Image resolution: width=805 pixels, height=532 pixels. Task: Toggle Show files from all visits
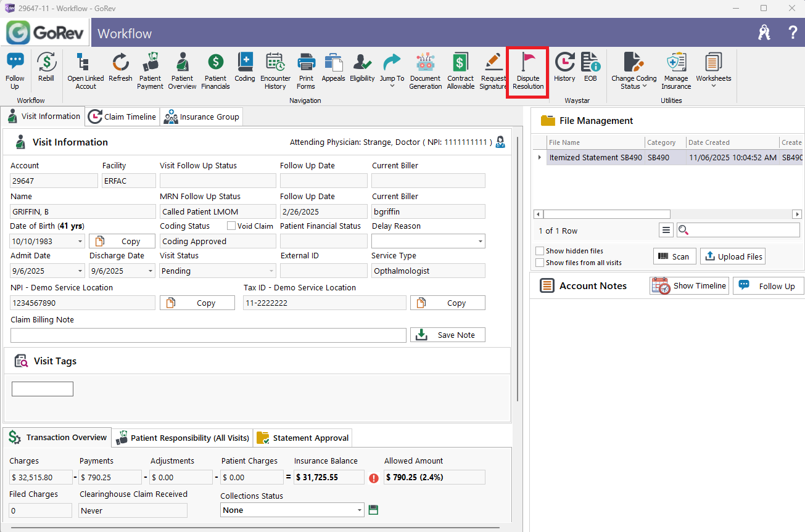(x=540, y=263)
